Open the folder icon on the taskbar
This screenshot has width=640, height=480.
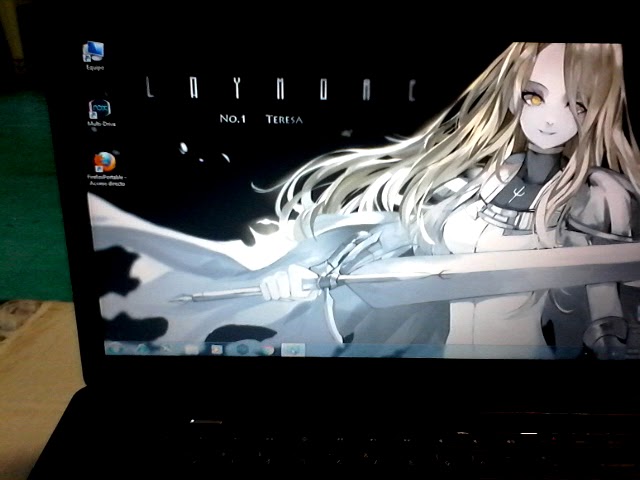pyautogui.click(x=191, y=349)
